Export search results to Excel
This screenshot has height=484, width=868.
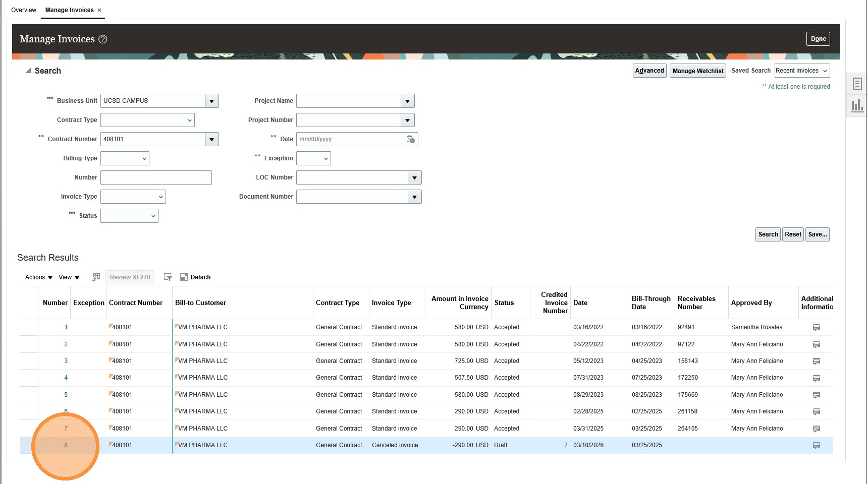pos(96,277)
